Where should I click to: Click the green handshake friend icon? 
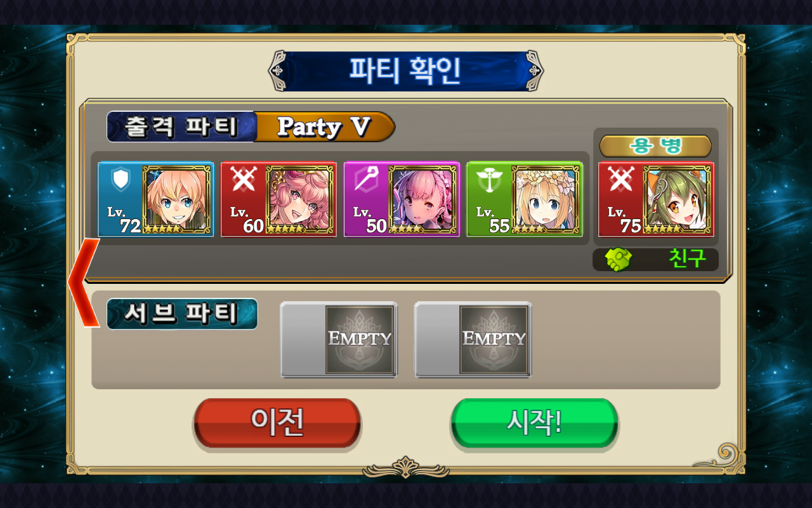619,260
